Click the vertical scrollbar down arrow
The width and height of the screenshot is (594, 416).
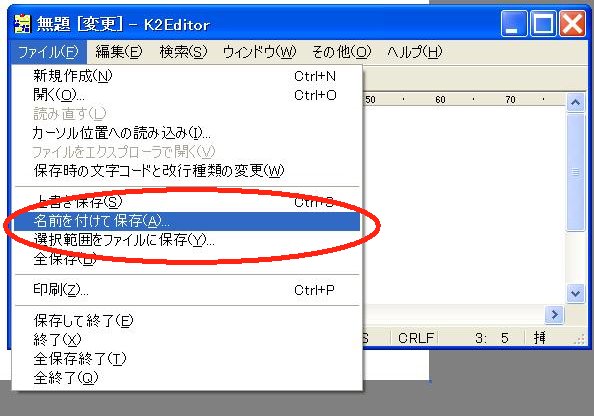click(x=575, y=293)
